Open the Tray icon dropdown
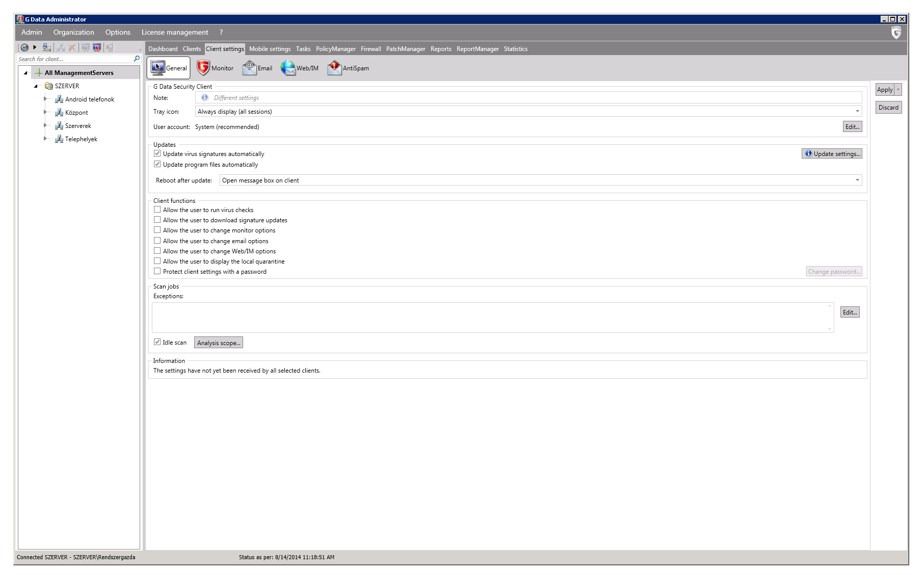This screenshot has width=924, height=575. coord(529,111)
